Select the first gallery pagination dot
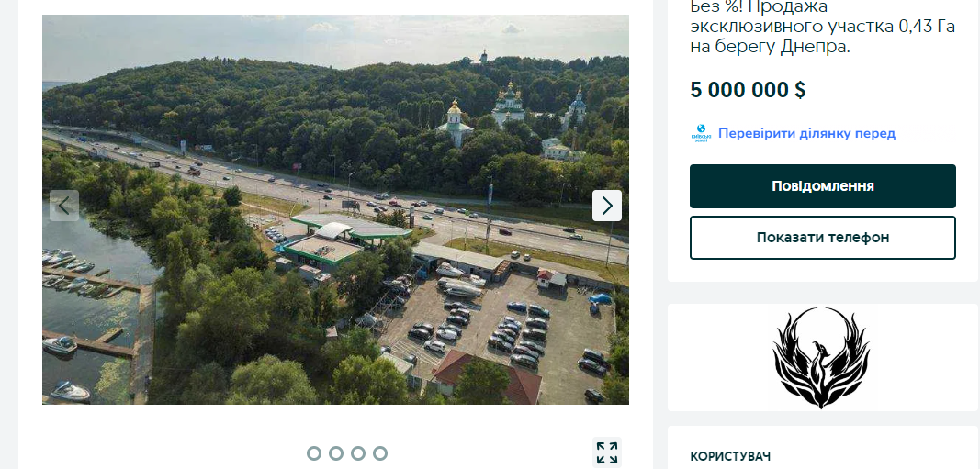980x469 pixels. click(x=314, y=453)
